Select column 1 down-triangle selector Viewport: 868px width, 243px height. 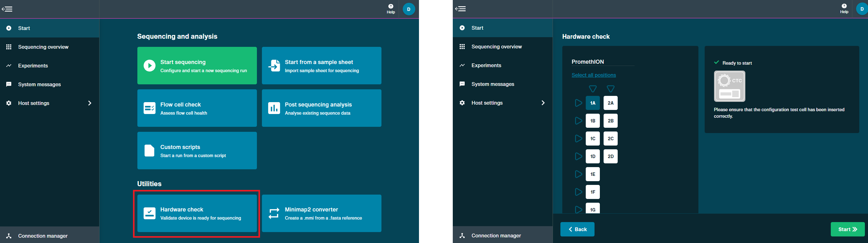(x=593, y=89)
